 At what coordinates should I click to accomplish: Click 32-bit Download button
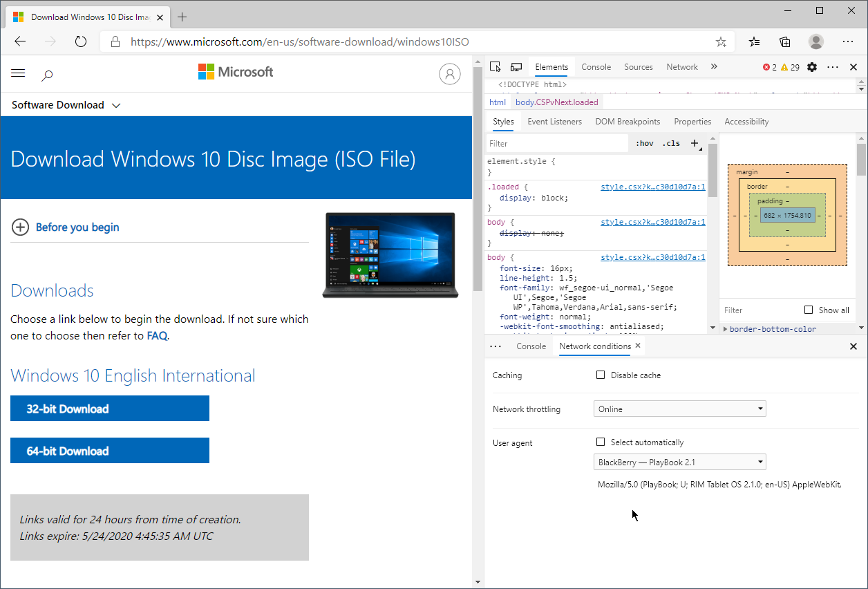(110, 409)
